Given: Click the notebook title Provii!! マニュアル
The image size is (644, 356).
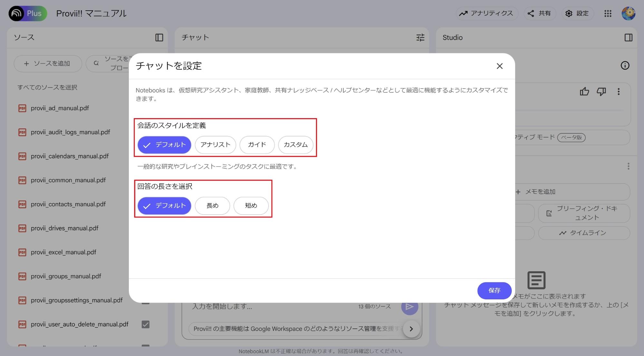Looking at the screenshot, I should tap(91, 14).
